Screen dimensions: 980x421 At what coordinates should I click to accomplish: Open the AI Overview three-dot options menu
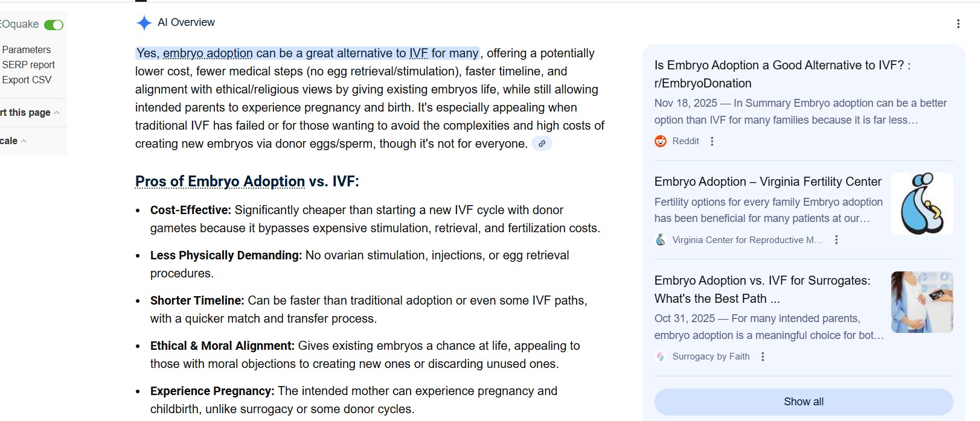tap(958, 24)
